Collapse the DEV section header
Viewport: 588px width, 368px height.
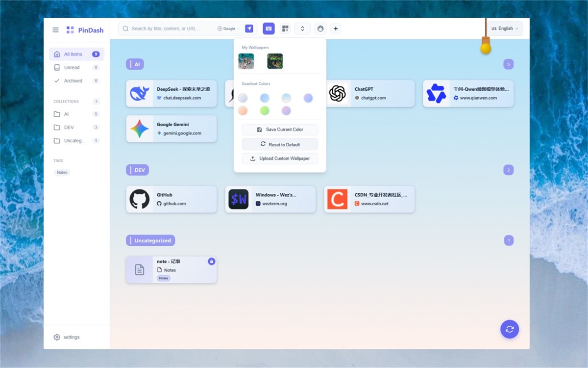tap(137, 170)
